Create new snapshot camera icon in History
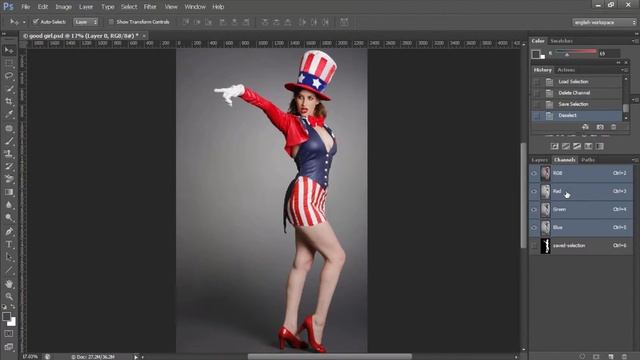Screen dimensions: 640x360 [600, 127]
